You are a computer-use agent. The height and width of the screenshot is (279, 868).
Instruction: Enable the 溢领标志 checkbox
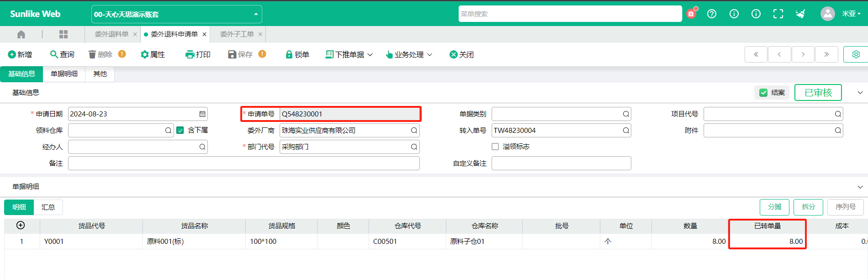tap(495, 147)
